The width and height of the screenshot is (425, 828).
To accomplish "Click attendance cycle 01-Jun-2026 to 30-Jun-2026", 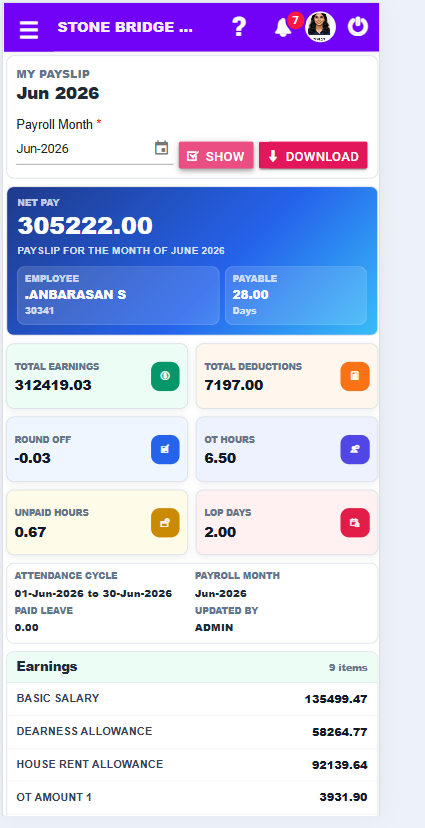I will tap(93, 594).
